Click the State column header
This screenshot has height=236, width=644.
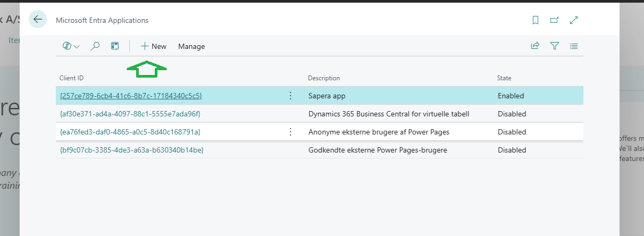pyautogui.click(x=504, y=78)
